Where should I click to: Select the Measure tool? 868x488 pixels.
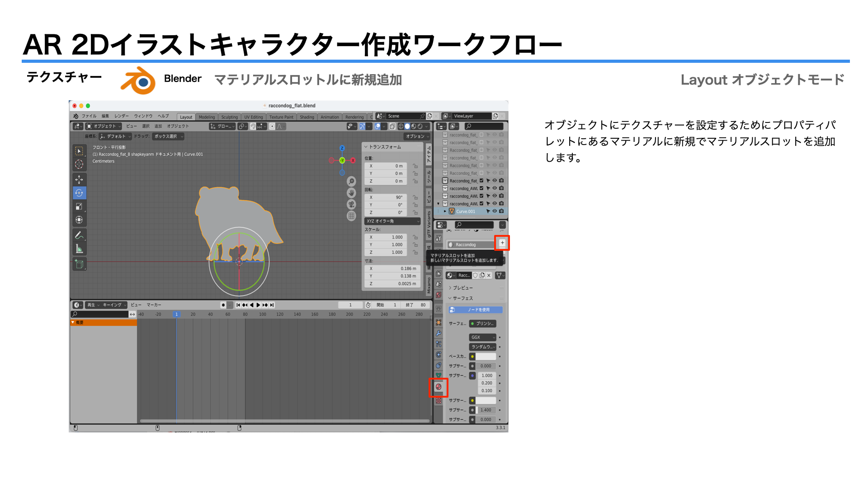click(x=79, y=249)
